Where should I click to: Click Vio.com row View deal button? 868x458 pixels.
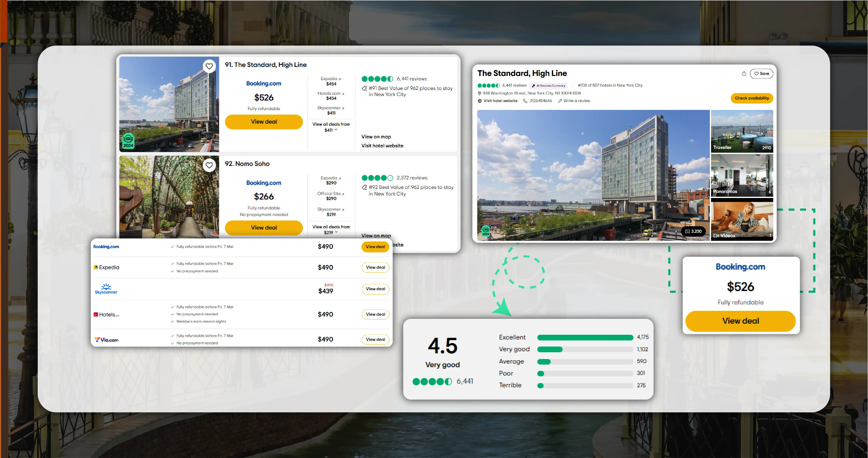coord(375,340)
